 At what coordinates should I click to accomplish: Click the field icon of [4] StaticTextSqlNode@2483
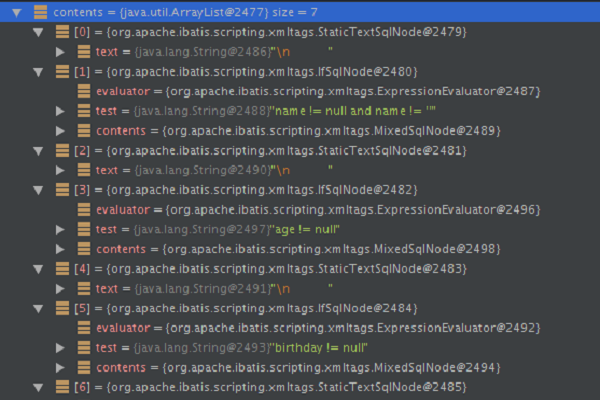click(x=62, y=269)
